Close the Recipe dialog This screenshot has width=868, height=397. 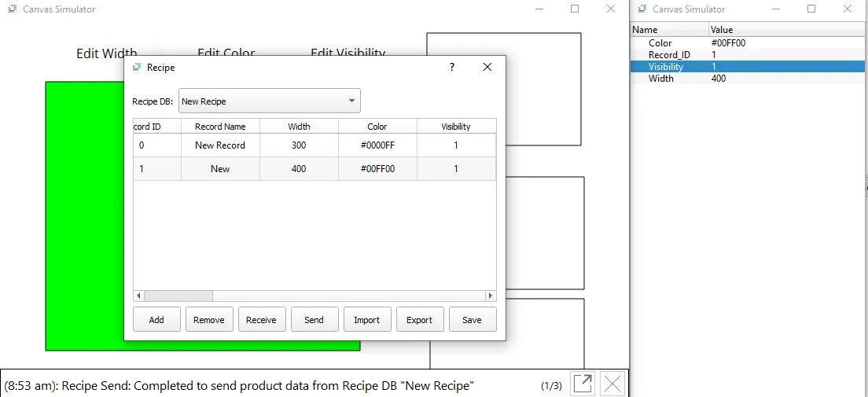487,68
